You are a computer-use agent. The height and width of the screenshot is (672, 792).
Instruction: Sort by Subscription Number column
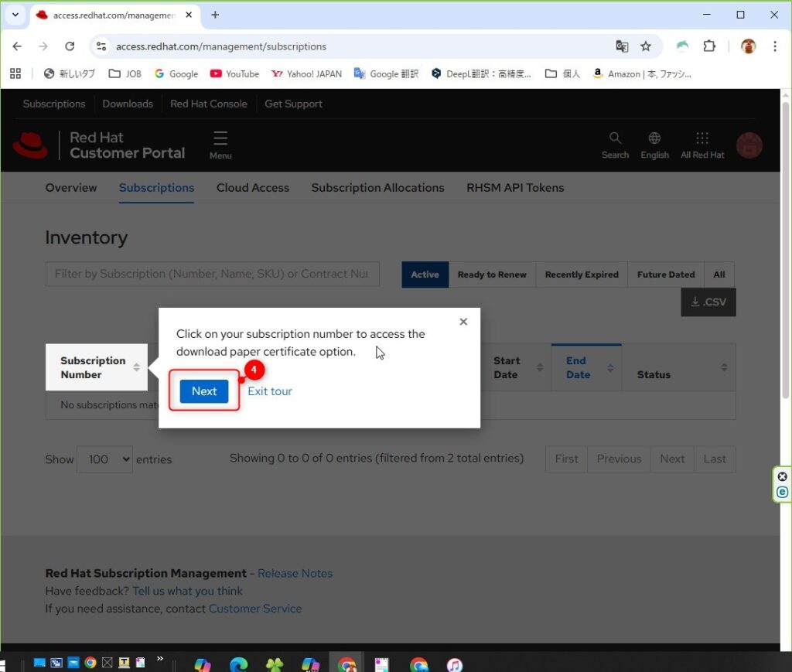[97, 367]
